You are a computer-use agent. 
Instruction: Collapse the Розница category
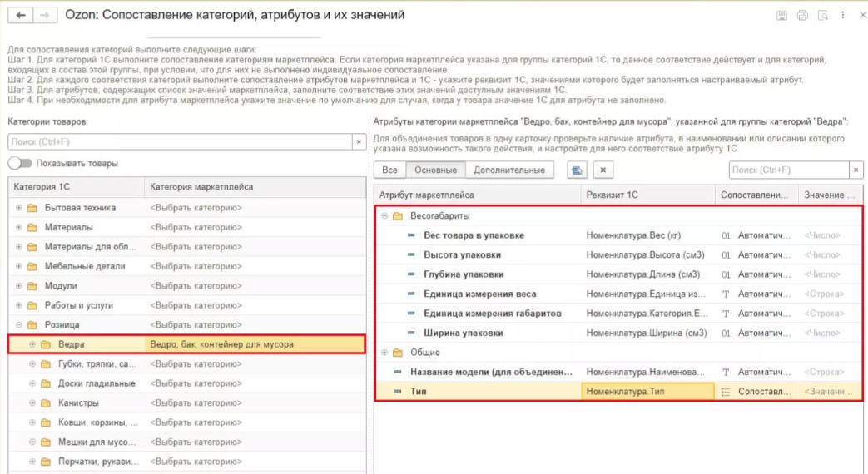coord(19,324)
